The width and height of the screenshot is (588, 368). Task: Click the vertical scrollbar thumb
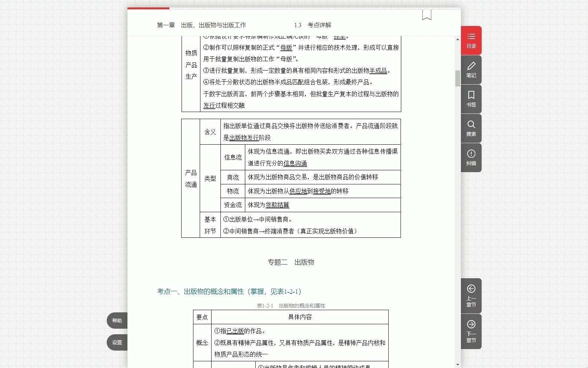(x=458, y=78)
